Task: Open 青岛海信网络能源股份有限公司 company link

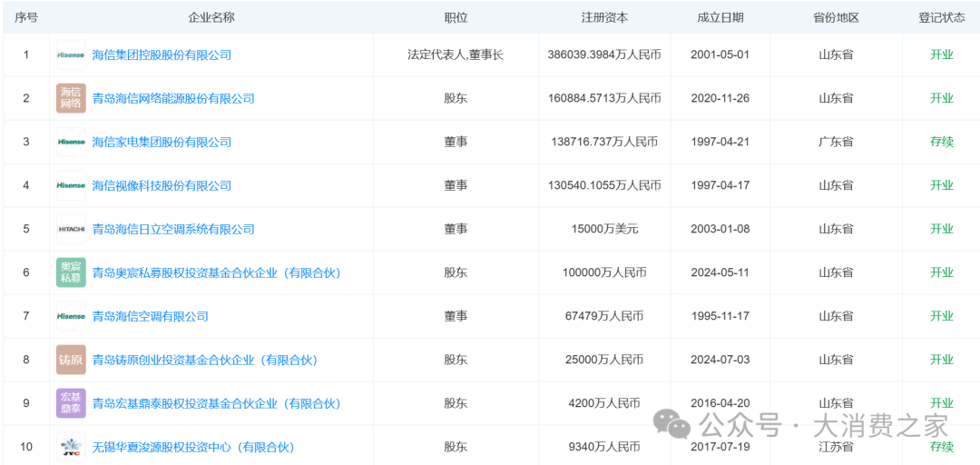Action: click(x=173, y=98)
